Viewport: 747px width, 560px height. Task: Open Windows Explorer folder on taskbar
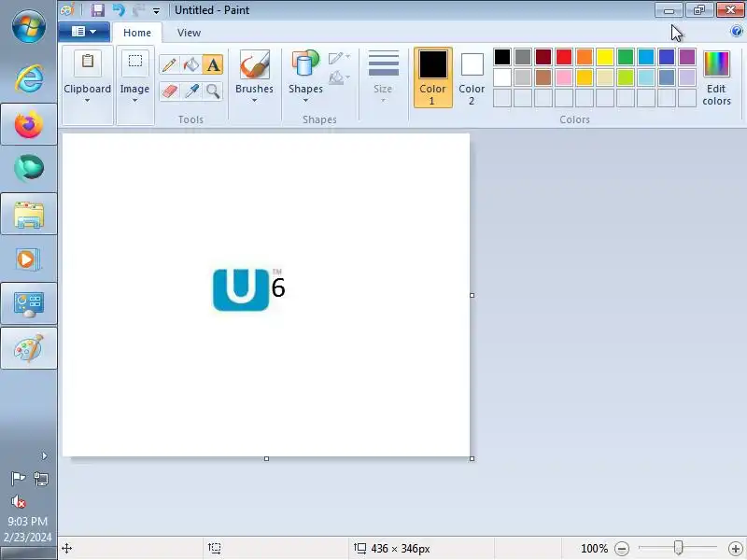pyautogui.click(x=29, y=214)
